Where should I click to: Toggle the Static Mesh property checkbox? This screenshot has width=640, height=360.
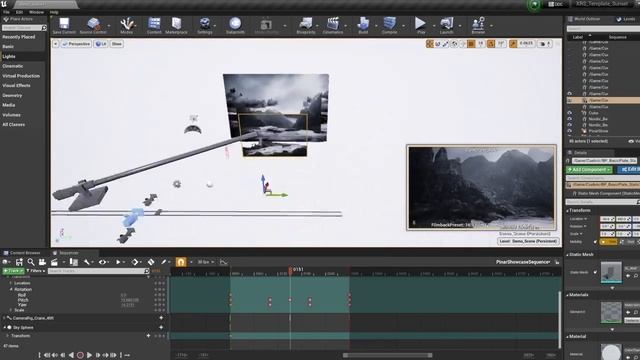(595, 272)
